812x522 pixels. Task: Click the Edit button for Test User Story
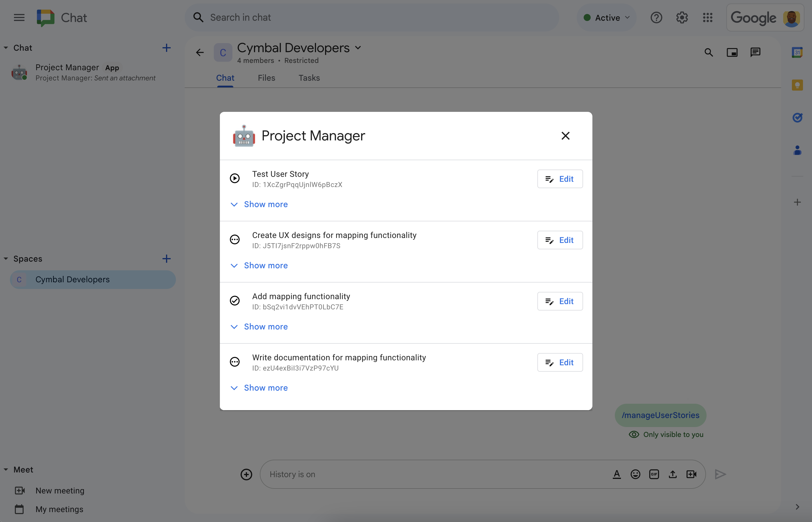coord(559,178)
